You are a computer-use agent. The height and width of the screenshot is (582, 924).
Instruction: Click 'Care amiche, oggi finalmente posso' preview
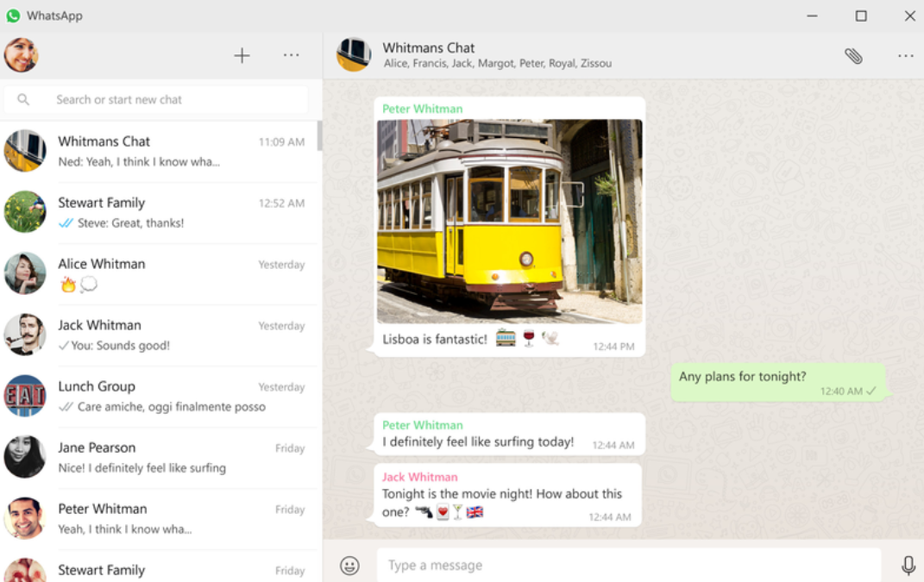click(172, 407)
